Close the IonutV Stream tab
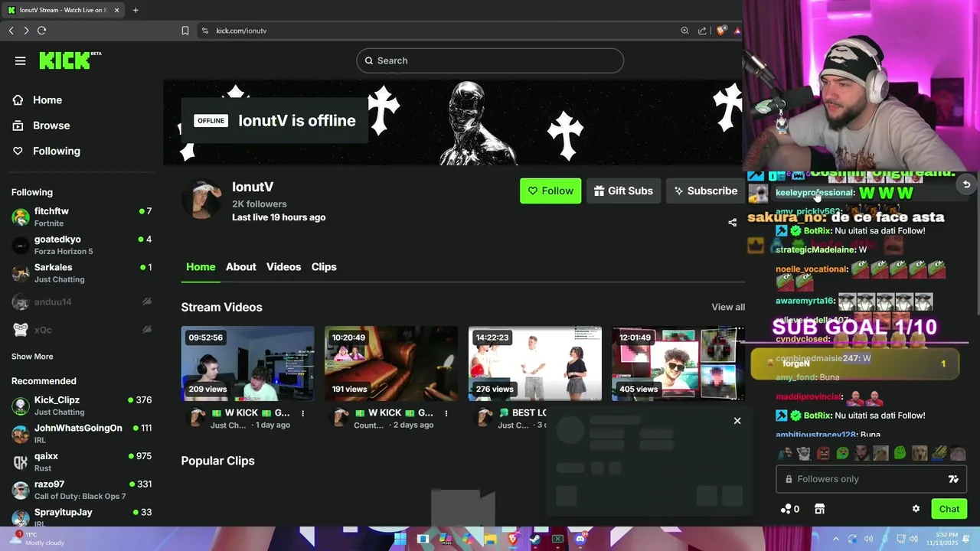 click(117, 10)
